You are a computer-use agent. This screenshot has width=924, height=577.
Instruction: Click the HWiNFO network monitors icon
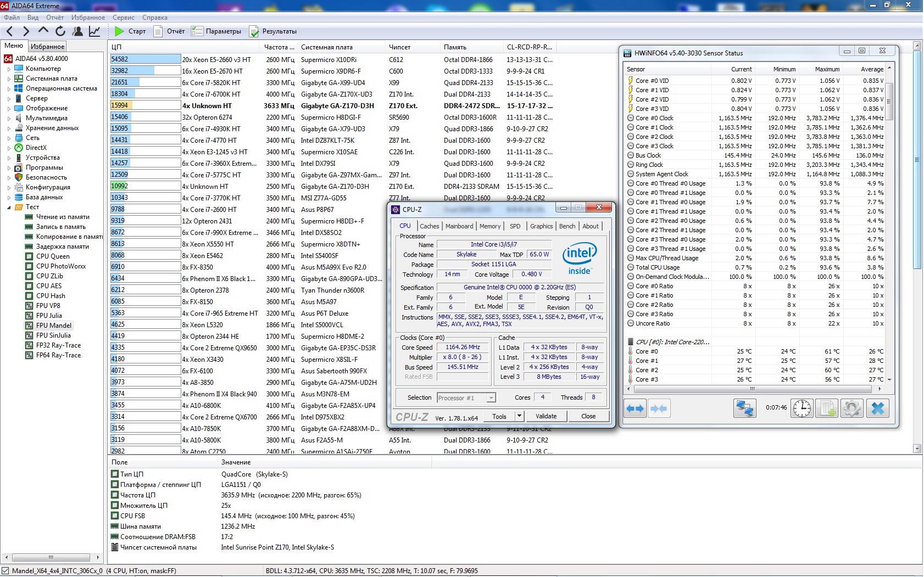tap(744, 408)
